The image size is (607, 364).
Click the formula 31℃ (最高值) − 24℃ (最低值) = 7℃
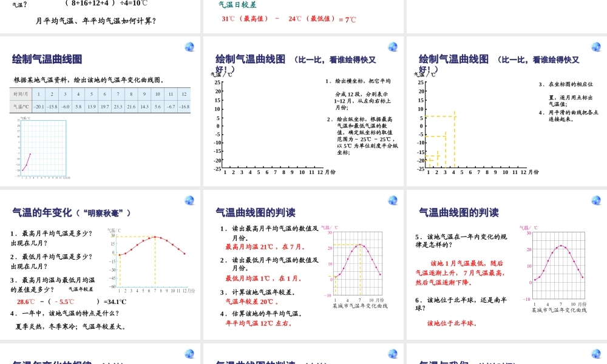289,19
